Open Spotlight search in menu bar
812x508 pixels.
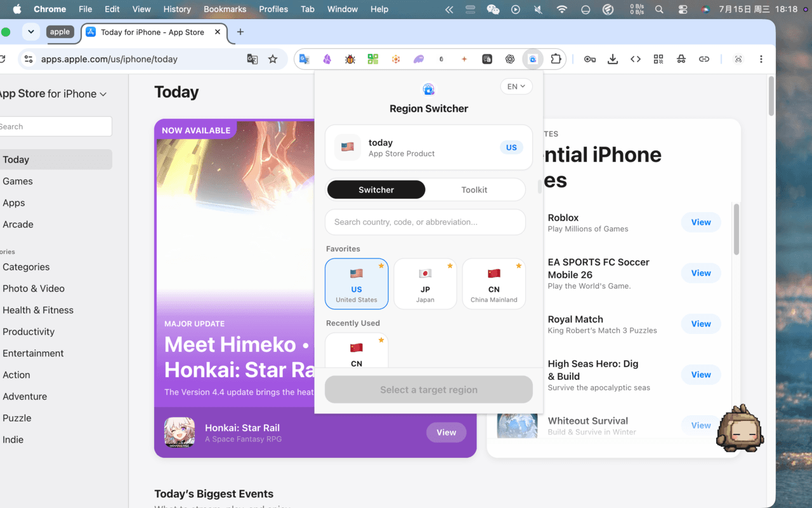tap(659, 9)
